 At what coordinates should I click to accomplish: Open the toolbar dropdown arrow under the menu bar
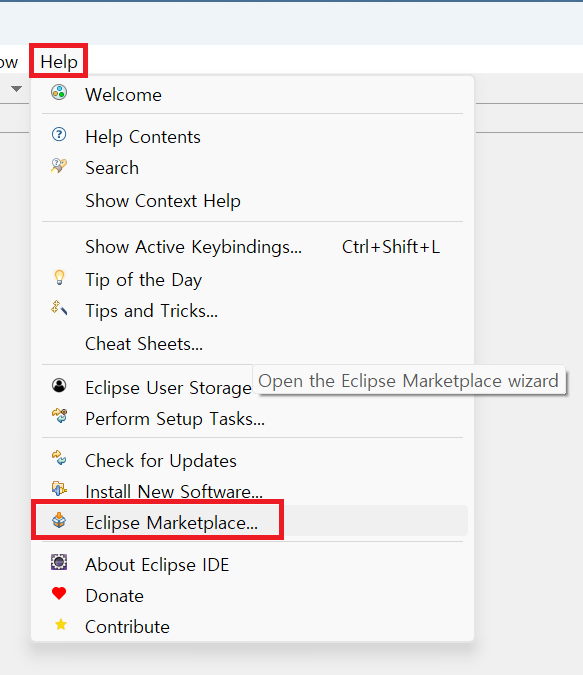[x=16, y=89]
